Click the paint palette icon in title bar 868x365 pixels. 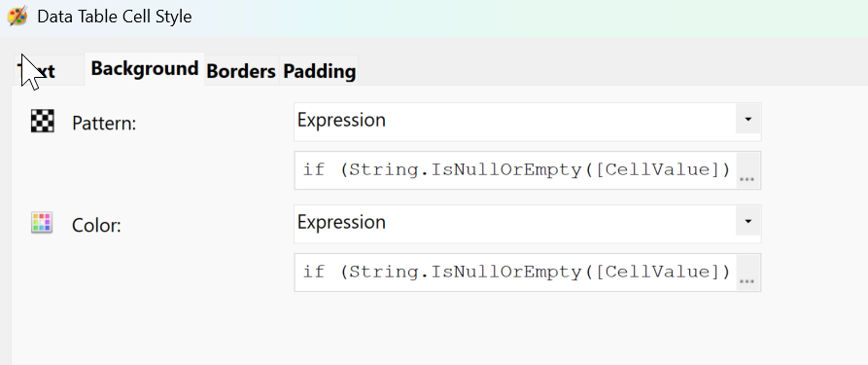click(17, 17)
